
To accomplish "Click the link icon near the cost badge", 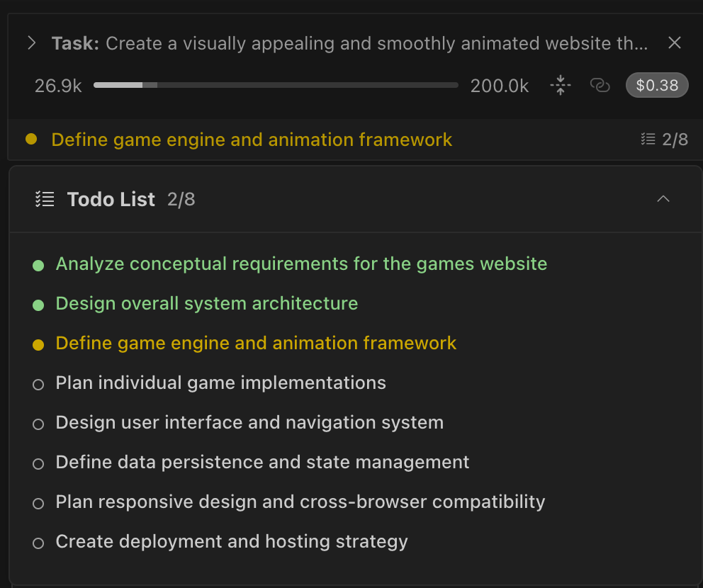I will click(x=600, y=85).
